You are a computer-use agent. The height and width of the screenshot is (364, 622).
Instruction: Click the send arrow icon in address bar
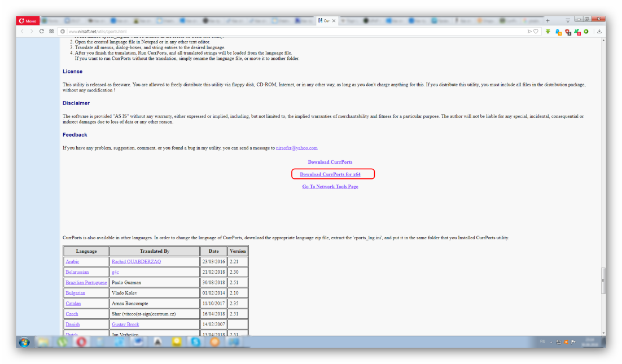click(529, 32)
